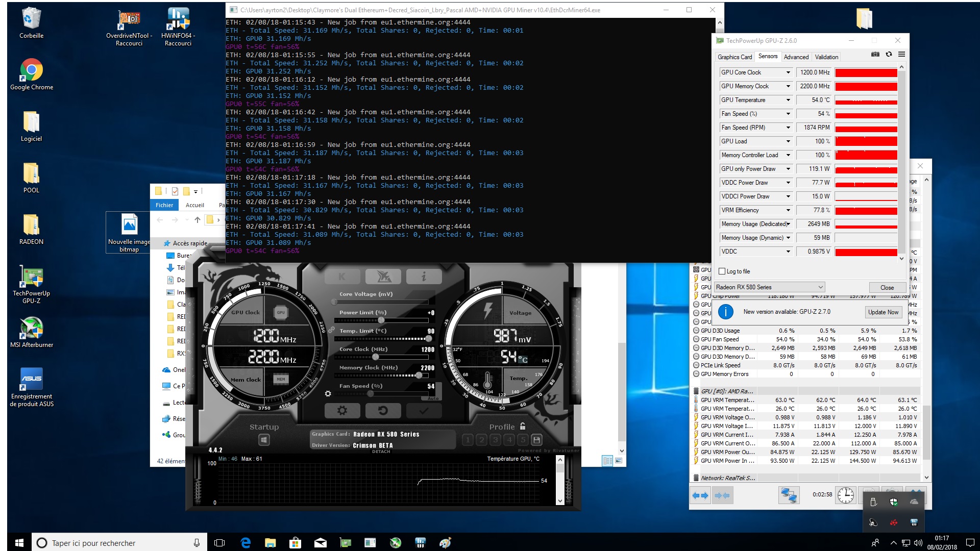Expand Fan Speed (RPM) sensor dropdown
980x551 pixels.
(x=788, y=128)
